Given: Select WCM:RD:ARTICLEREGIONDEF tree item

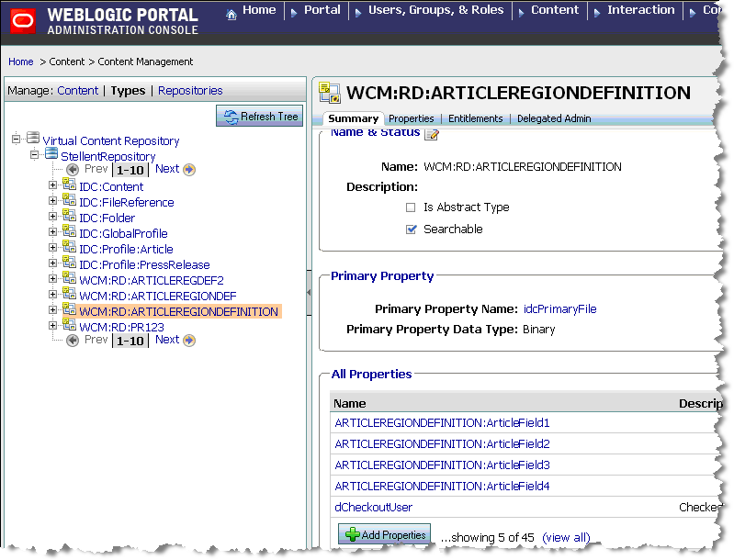Looking at the screenshot, I should (x=158, y=297).
